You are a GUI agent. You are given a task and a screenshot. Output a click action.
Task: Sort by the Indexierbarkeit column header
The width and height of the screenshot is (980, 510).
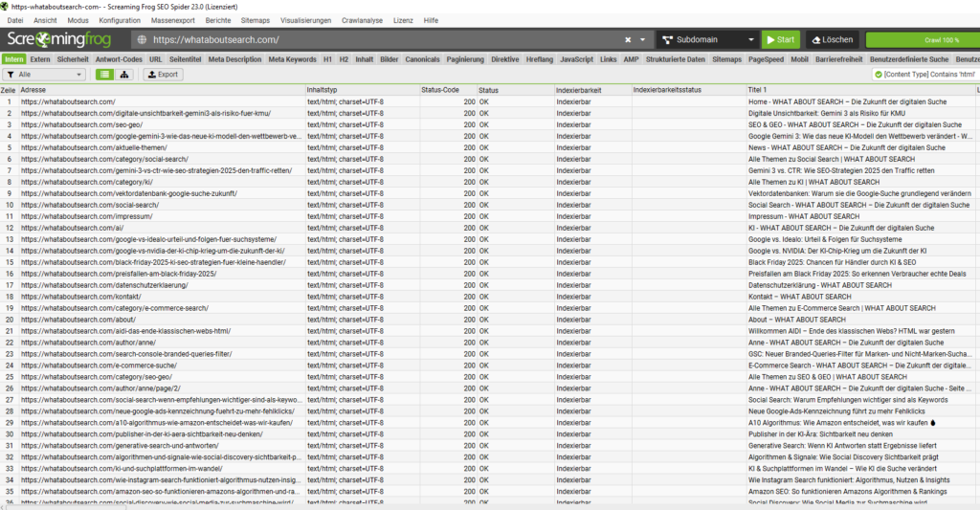(x=592, y=90)
